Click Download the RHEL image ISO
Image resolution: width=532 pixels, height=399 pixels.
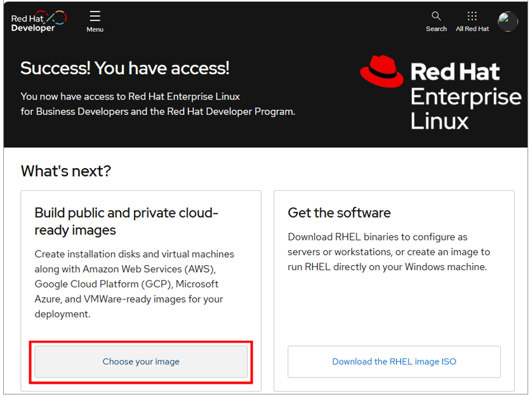[394, 362]
